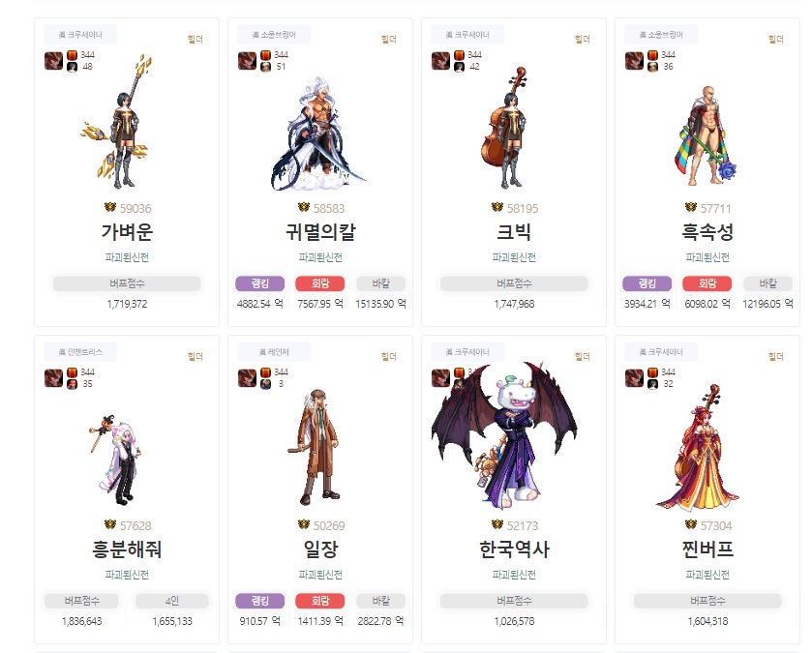Viewport: 812px width, 653px height.
Task: Click the fame crown icon beside 50269
Action: [x=304, y=524]
